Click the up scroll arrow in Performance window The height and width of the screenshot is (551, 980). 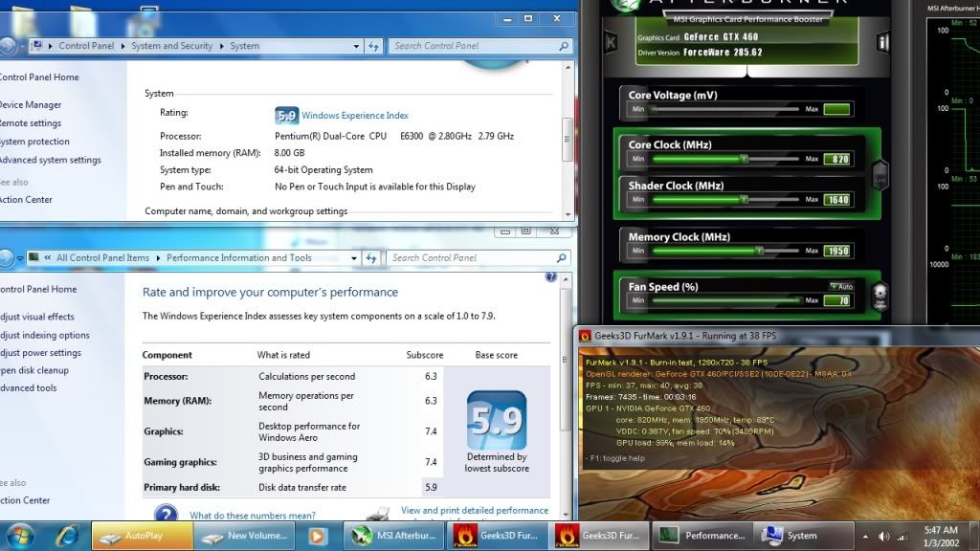(565, 278)
